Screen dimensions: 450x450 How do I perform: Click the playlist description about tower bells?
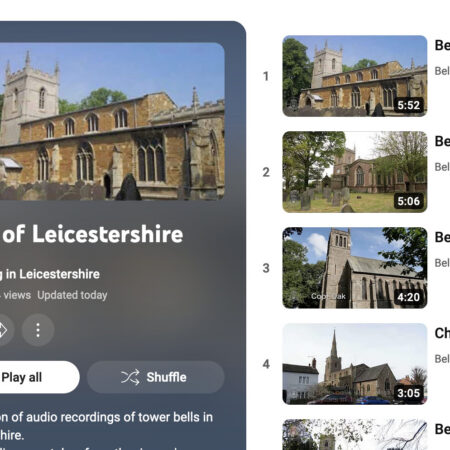pos(106,426)
